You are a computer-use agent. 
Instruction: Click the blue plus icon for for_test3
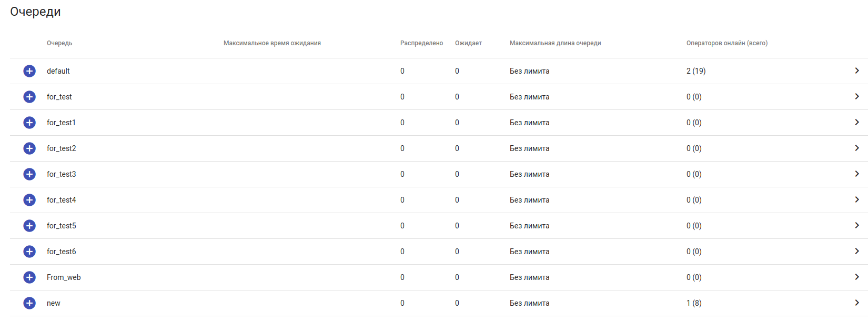[29, 174]
